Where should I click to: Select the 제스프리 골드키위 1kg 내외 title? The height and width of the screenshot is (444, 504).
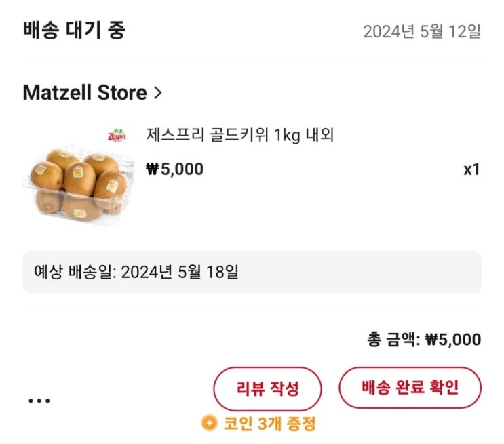point(240,135)
